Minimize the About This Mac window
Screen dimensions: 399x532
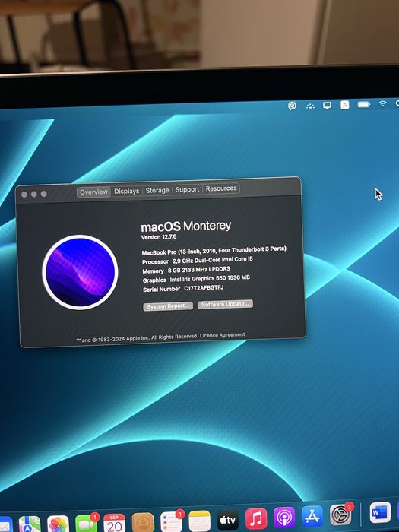(34, 194)
